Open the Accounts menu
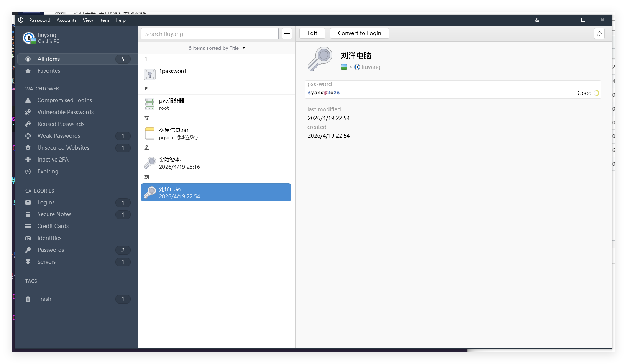 pyautogui.click(x=67, y=20)
